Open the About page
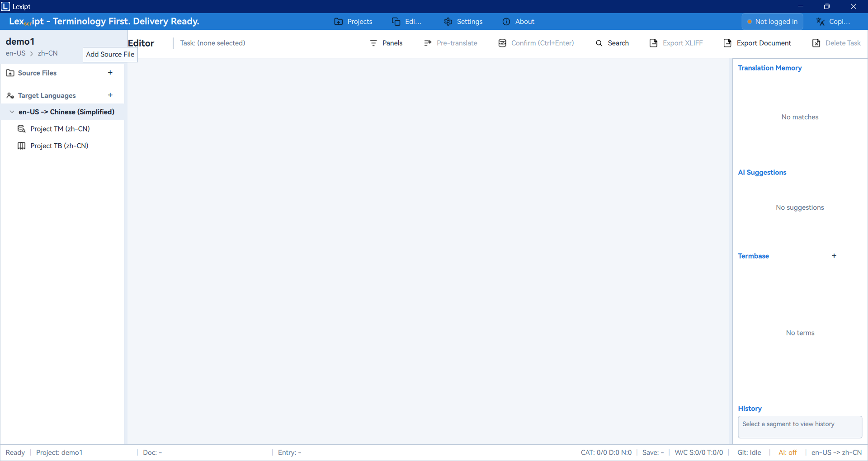The width and height of the screenshot is (868, 461). (x=518, y=22)
